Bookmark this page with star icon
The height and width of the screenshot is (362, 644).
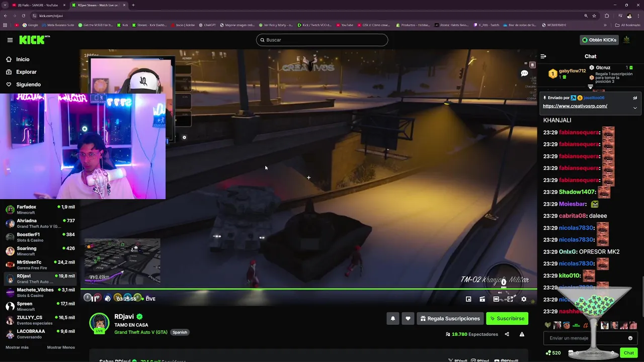point(594,16)
